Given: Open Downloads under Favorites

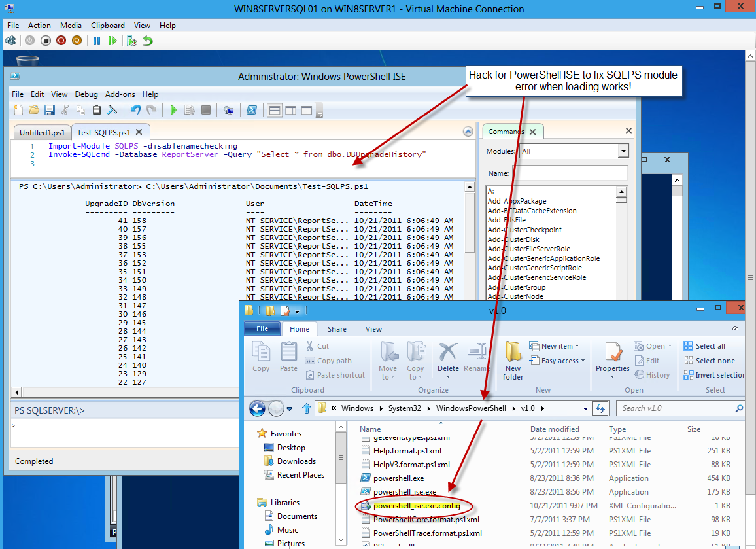Looking at the screenshot, I should 296,461.
